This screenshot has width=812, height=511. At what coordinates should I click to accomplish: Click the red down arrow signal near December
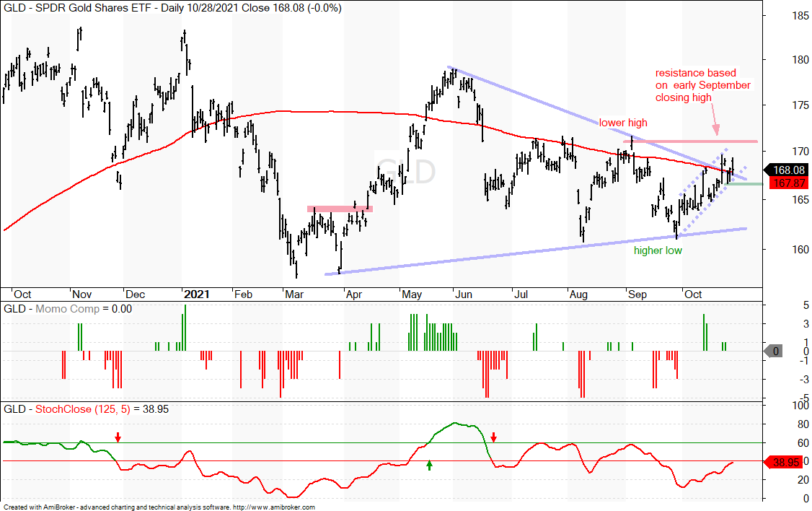(x=118, y=437)
